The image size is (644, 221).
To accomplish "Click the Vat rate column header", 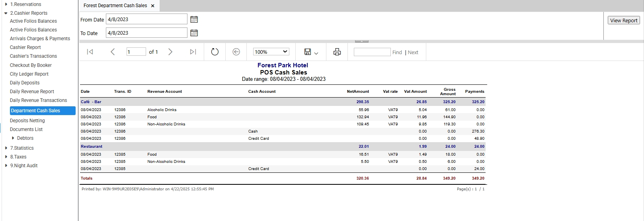I will click(390, 92).
